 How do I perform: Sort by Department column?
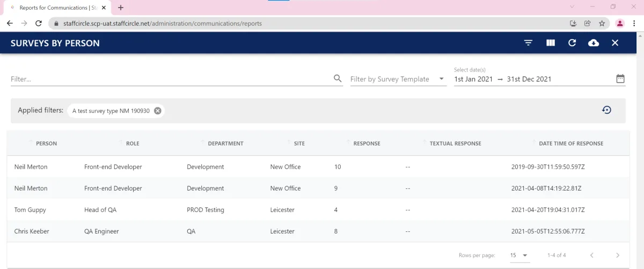point(225,143)
